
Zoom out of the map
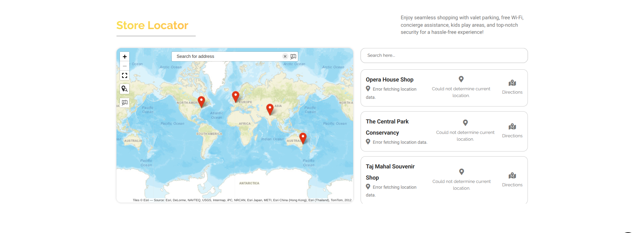pos(125,66)
